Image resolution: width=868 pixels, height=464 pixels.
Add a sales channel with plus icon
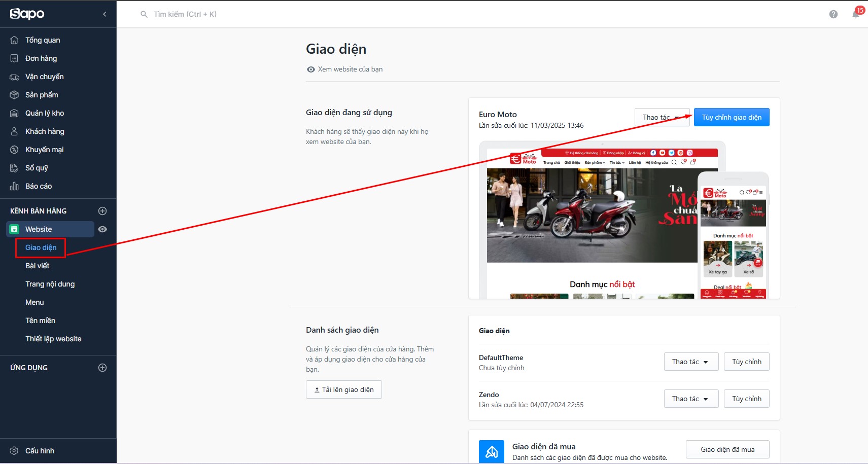(x=102, y=211)
